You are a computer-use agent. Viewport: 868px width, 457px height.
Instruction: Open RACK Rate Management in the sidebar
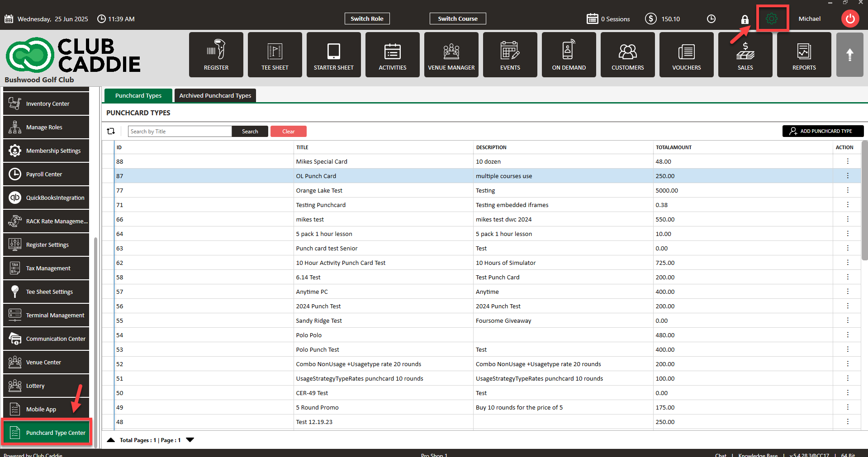(46, 221)
